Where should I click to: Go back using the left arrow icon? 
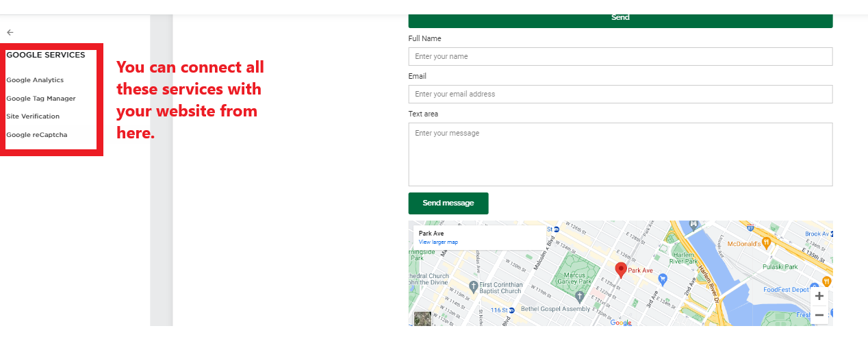[10, 32]
